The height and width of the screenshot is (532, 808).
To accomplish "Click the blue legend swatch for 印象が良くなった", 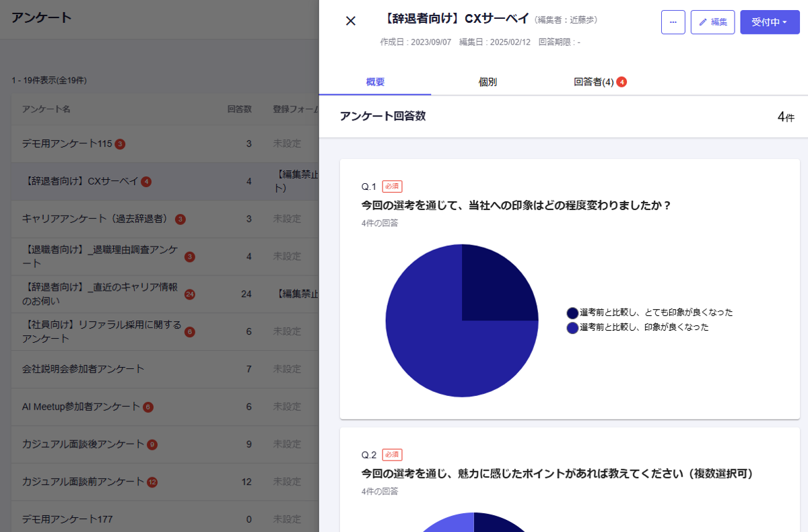I will (x=572, y=328).
